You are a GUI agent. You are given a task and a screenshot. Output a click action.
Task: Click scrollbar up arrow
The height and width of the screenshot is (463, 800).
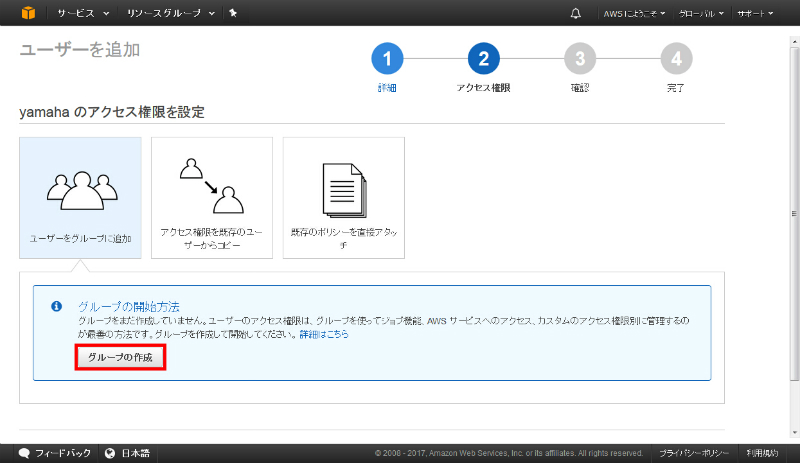pos(794,40)
